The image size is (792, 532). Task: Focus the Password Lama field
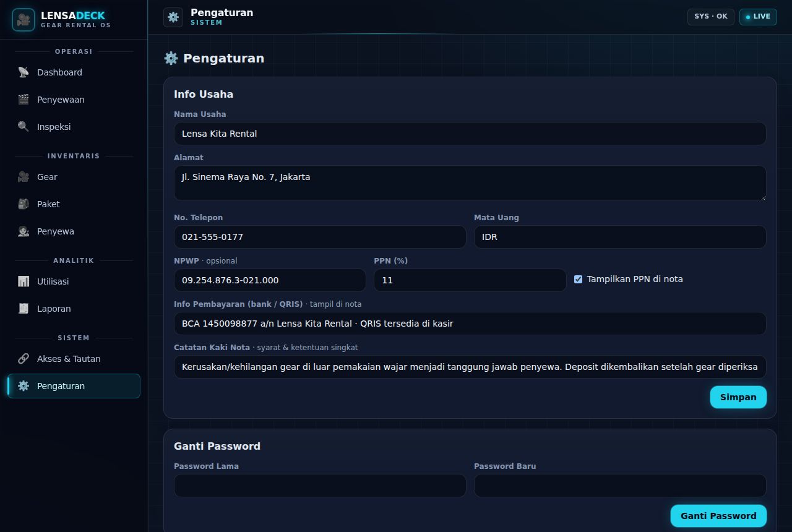tap(320, 486)
